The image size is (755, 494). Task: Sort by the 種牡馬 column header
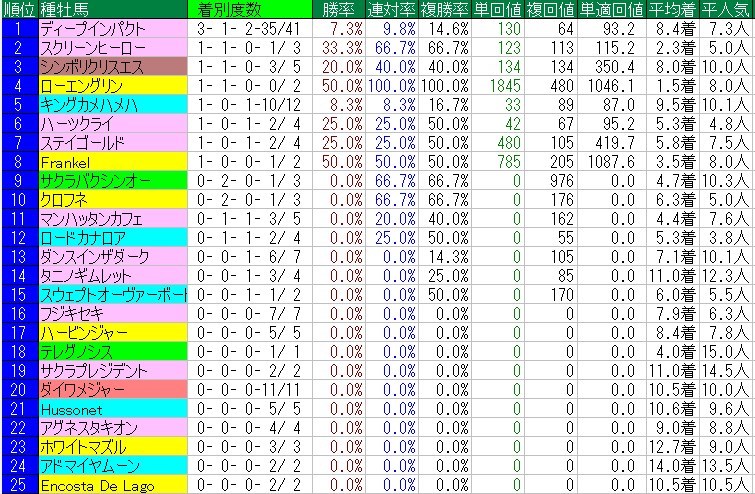(113, 9)
